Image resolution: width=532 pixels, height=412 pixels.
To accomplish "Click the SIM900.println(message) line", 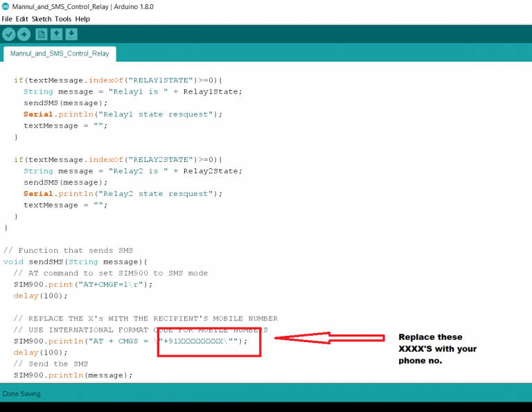I will point(73,375).
